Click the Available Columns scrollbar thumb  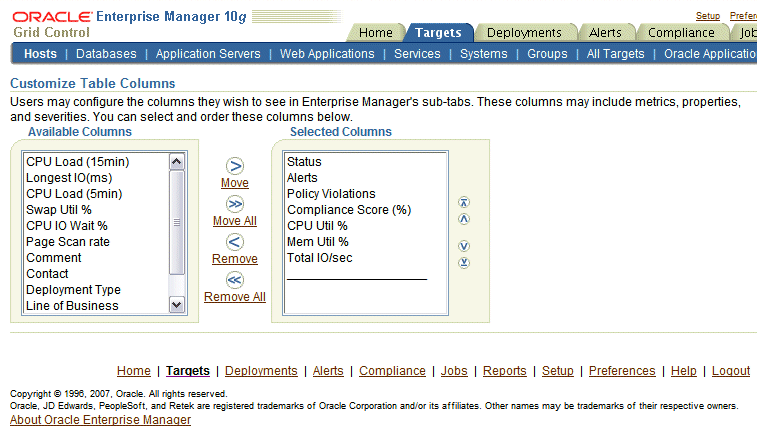177,222
